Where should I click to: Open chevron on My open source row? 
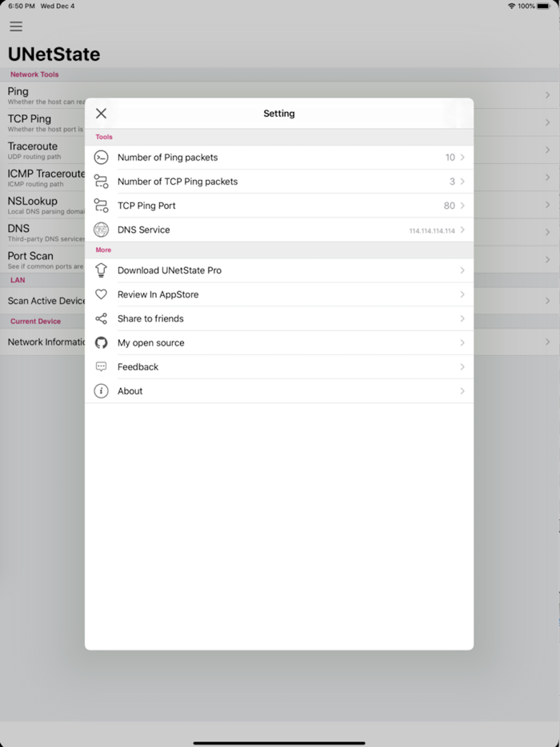tap(462, 342)
